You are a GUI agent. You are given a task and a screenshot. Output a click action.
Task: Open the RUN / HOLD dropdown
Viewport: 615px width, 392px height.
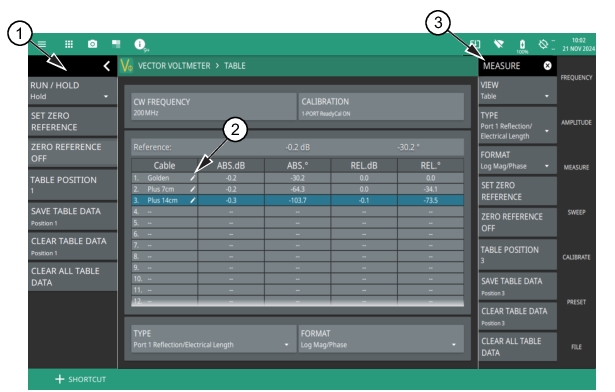pyautogui.click(x=73, y=91)
